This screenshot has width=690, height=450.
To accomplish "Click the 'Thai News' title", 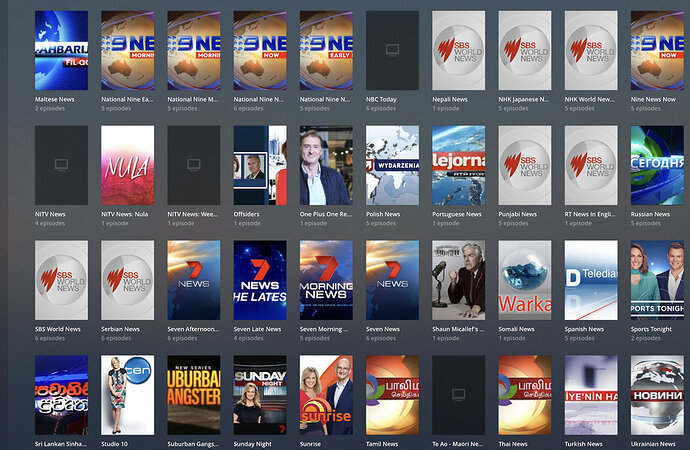I will (513, 444).
